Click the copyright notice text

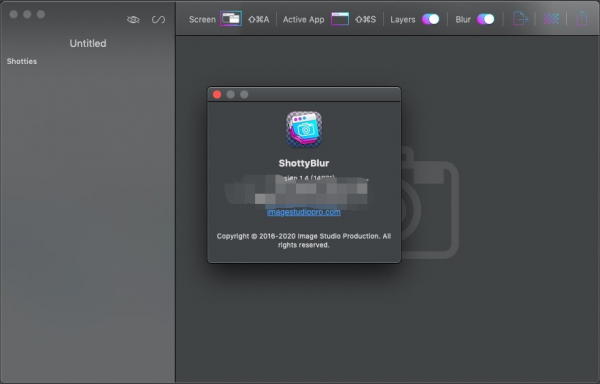pos(304,241)
